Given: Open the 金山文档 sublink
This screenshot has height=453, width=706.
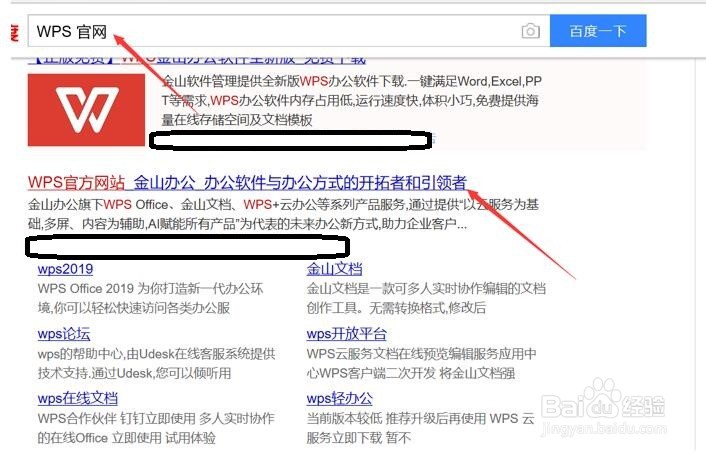Looking at the screenshot, I should (334, 269).
